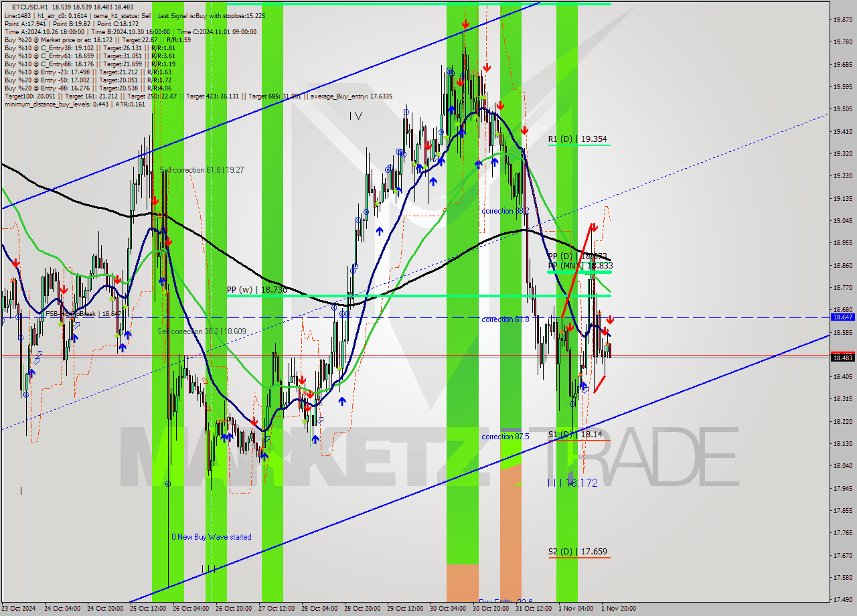Click 25 Oct 12:00 on the time axis
This screenshot has height=616, width=857.
click(x=149, y=609)
